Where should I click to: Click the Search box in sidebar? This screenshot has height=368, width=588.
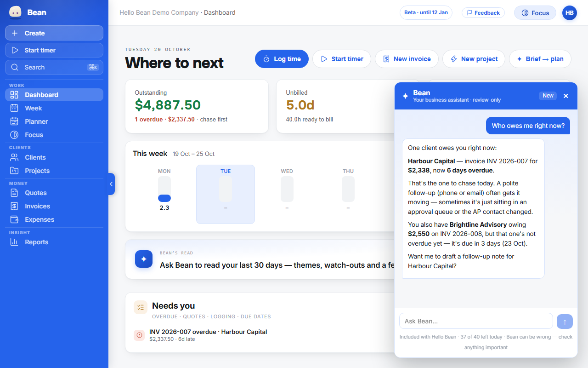pyautogui.click(x=54, y=67)
